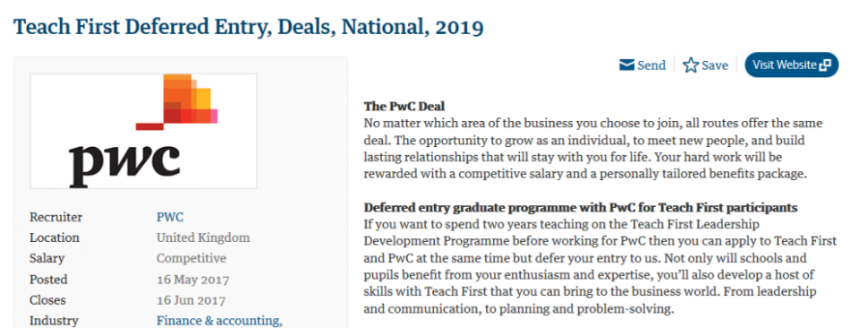
Task: Click the Visit Website button
Action: pyautogui.click(x=792, y=65)
